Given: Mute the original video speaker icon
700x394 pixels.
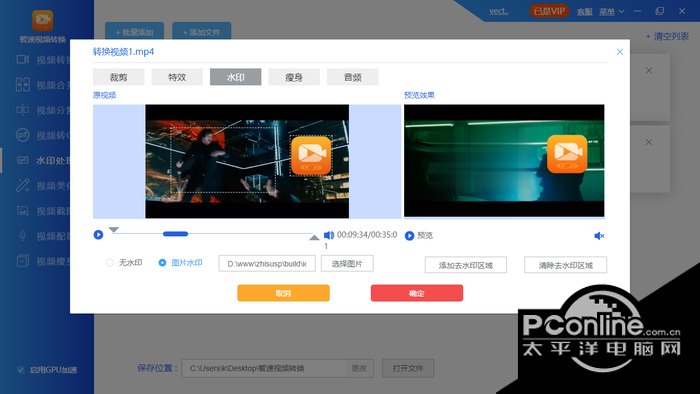Looking at the screenshot, I should pos(329,235).
